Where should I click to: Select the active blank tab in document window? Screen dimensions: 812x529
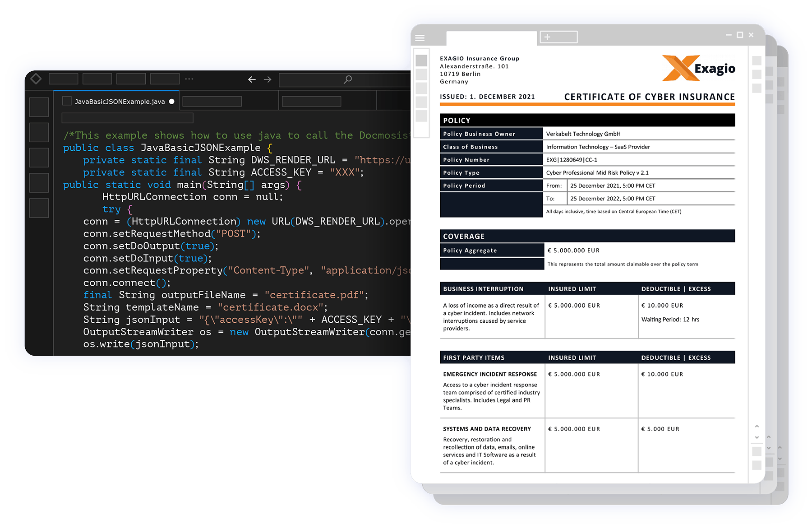pyautogui.click(x=492, y=38)
